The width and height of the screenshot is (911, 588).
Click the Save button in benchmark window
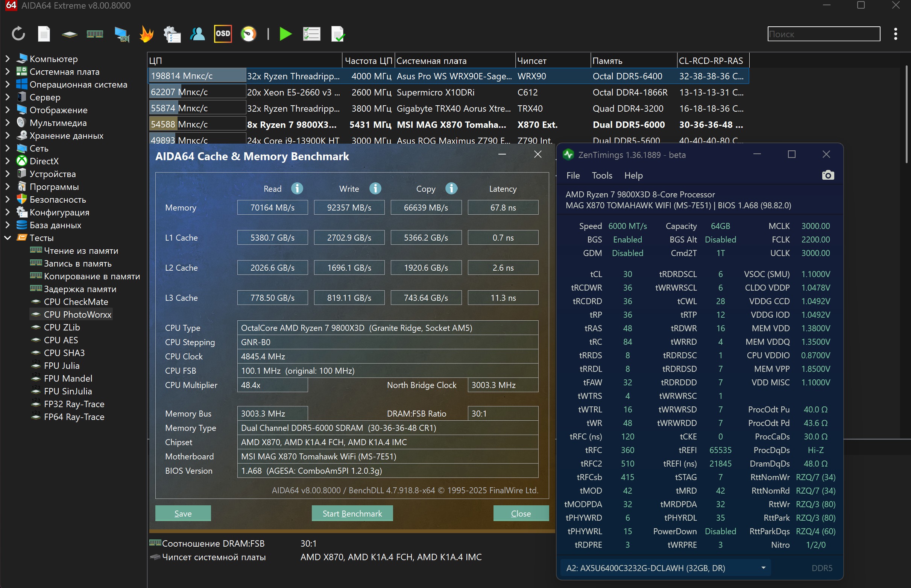(x=183, y=514)
